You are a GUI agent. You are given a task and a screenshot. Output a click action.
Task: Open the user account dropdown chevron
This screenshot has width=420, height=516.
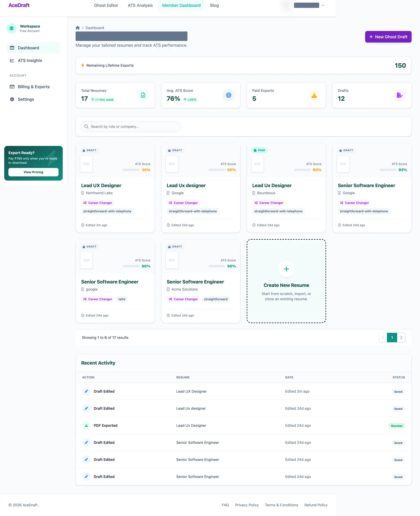click(323, 5)
